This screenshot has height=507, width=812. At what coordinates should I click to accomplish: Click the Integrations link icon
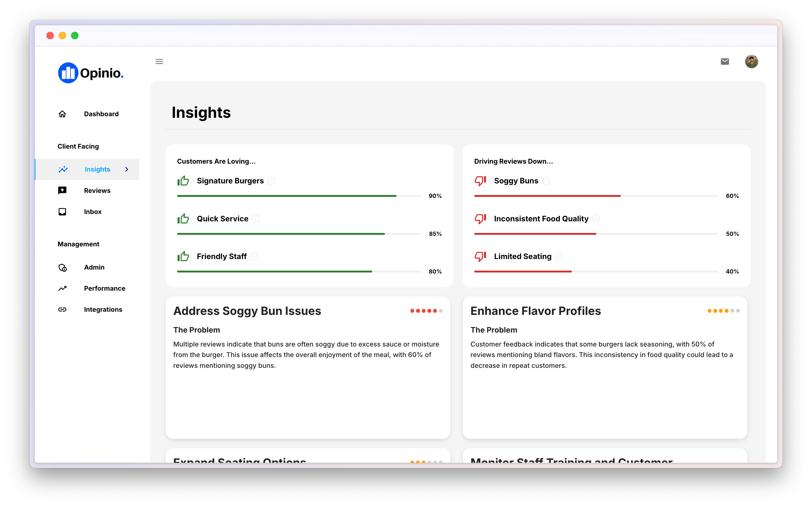coord(62,310)
